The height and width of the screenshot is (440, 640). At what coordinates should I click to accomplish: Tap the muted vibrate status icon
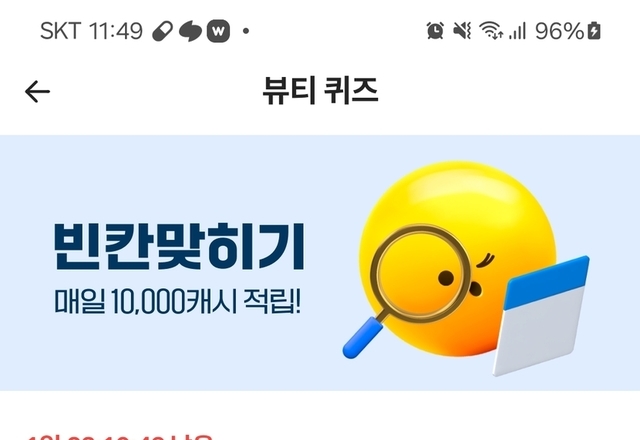coord(462,31)
